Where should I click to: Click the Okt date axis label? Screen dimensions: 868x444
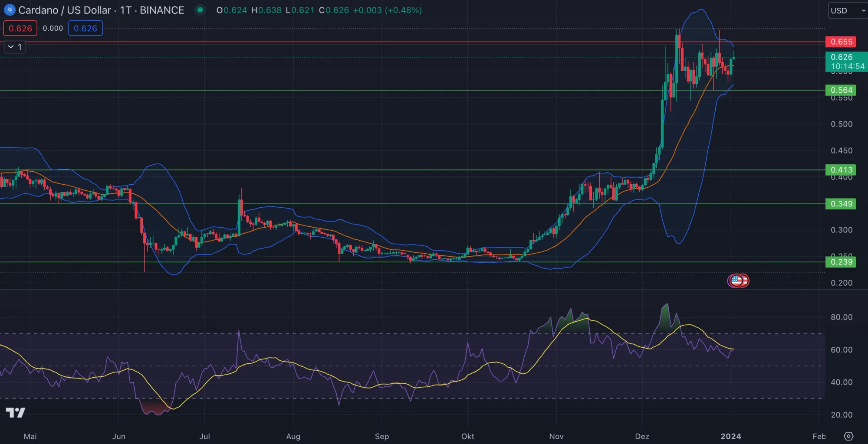[467, 437]
